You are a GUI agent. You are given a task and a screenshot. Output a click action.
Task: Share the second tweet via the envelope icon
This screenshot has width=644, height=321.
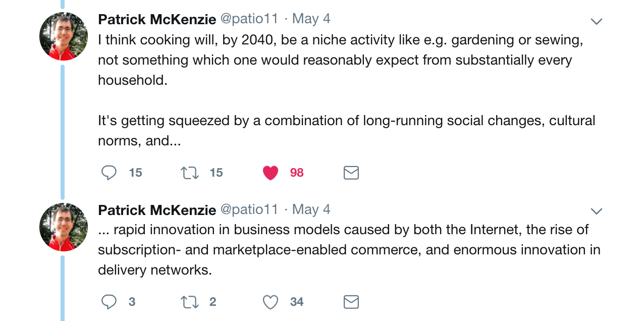pyautogui.click(x=351, y=302)
